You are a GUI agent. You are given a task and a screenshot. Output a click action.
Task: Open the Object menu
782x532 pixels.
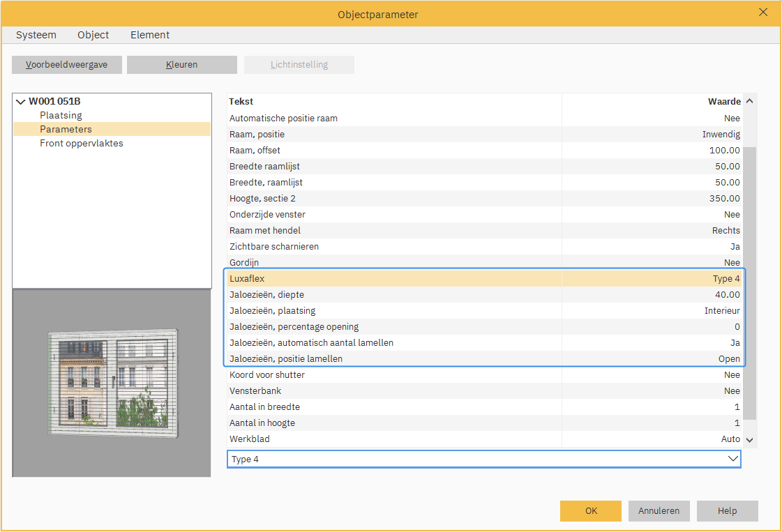point(93,35)
